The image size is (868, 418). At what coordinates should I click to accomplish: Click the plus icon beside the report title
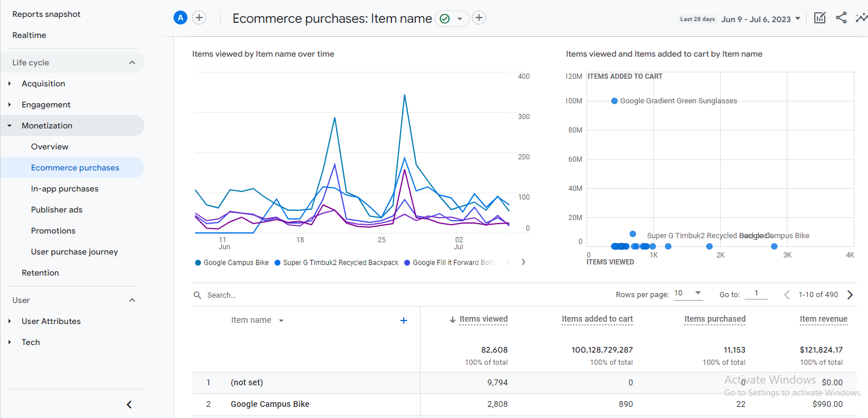tap(479, 18)
